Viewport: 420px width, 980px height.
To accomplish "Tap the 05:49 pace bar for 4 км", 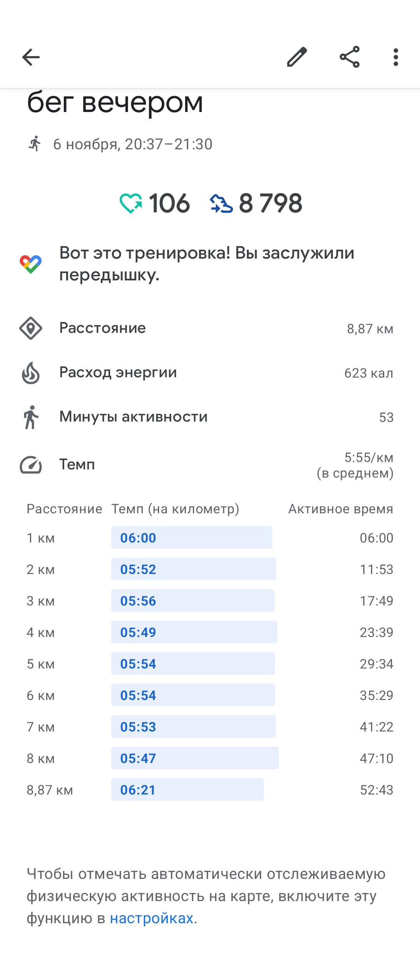I will 194,632.
